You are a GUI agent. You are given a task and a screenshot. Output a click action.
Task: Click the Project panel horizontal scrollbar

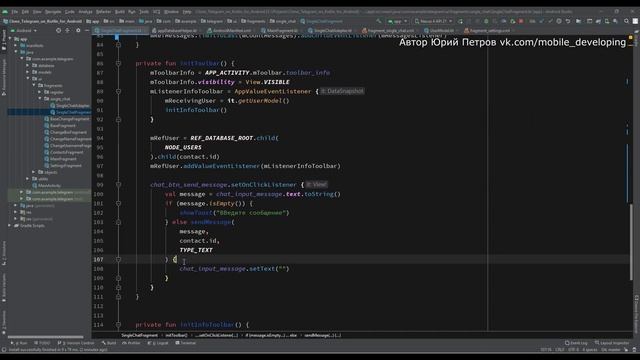[46, 337]
